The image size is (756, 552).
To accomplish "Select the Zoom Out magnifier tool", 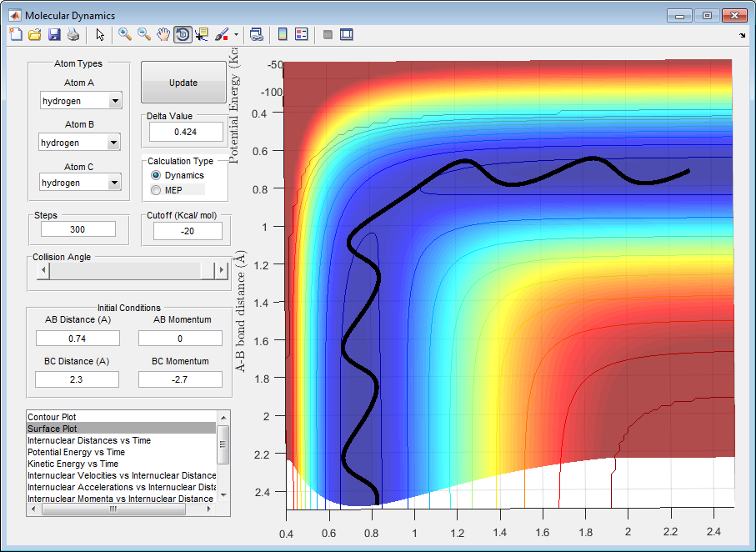I will (x=144, y=34).
